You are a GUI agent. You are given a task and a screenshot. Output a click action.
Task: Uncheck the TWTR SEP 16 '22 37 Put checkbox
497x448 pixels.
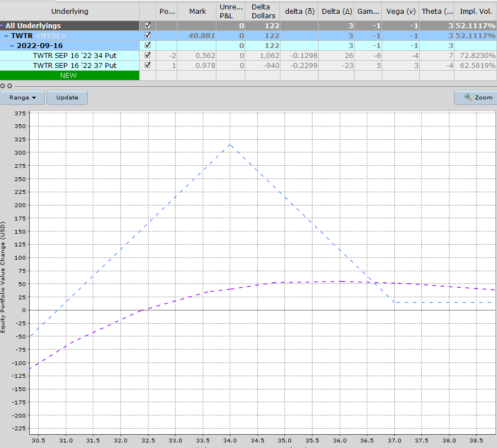tap(147, 65)
